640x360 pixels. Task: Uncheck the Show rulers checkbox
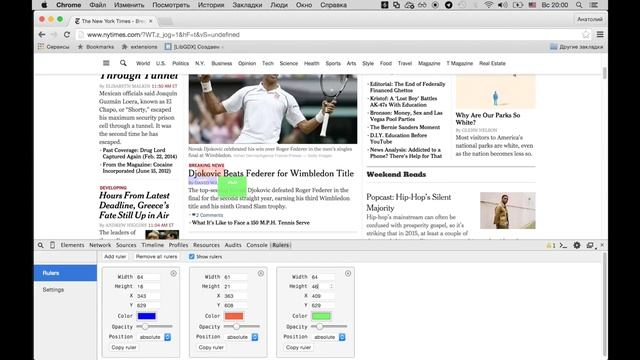[191, 257]
